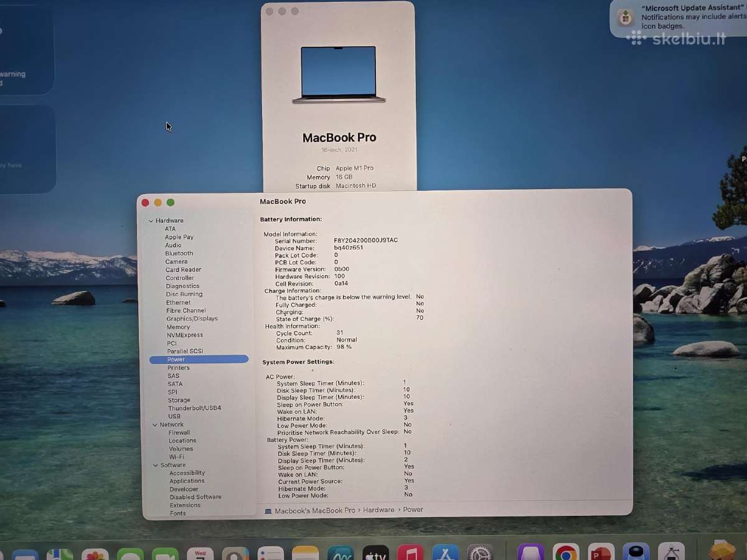The height and width of the screenshot is (560, 747).
Task: Select ATA in the Hardware list
Action: (x=170, y=229)
